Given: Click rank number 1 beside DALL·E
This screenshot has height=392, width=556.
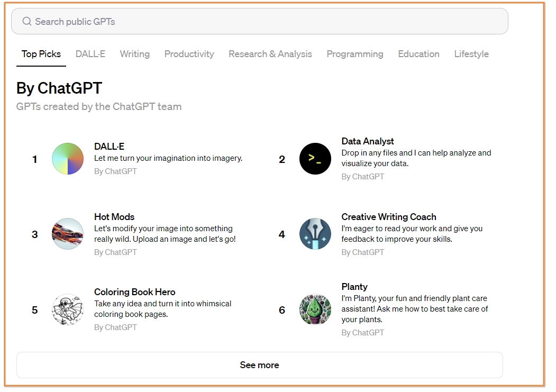Looking at the screenshot, I should pyautogui.click(x=35, y=159).
